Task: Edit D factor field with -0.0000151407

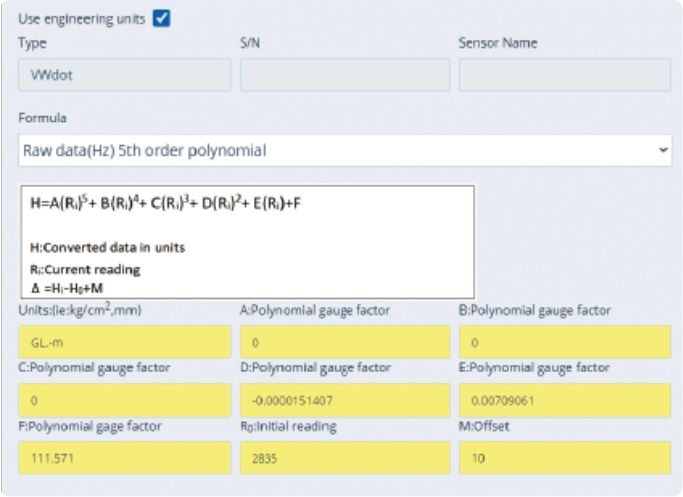Action: (x=344, y=400)
